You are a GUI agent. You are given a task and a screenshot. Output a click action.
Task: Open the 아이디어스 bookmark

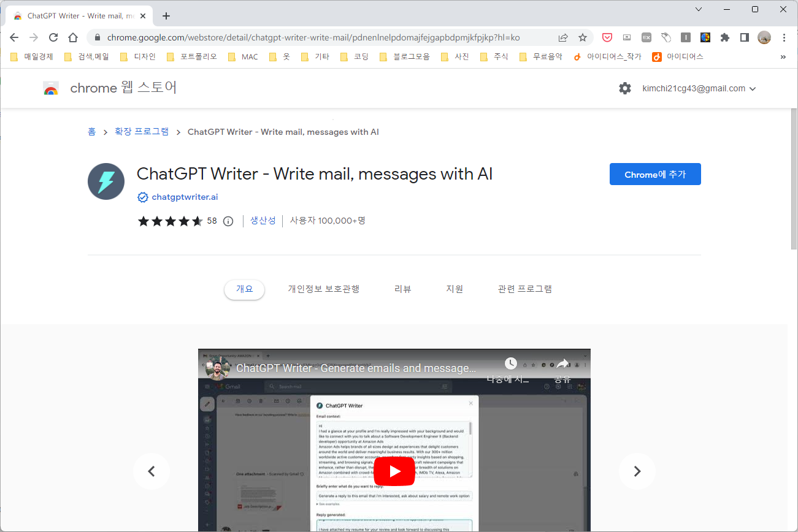[678, 56]
